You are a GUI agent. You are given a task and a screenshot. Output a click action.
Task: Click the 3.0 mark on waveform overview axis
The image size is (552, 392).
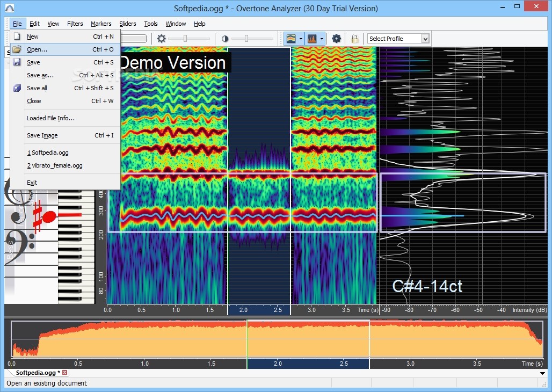pyautogui.click(x=410, y=364)
